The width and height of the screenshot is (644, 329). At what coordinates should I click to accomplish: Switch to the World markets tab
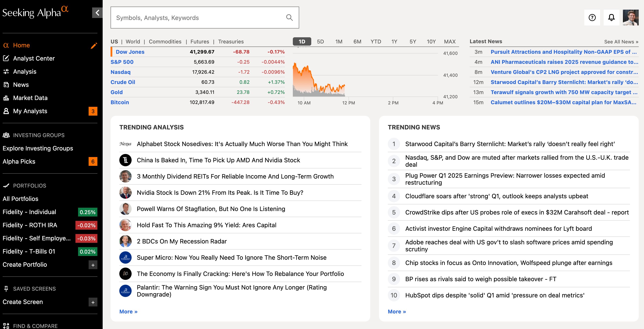click(x=133, y=41)
